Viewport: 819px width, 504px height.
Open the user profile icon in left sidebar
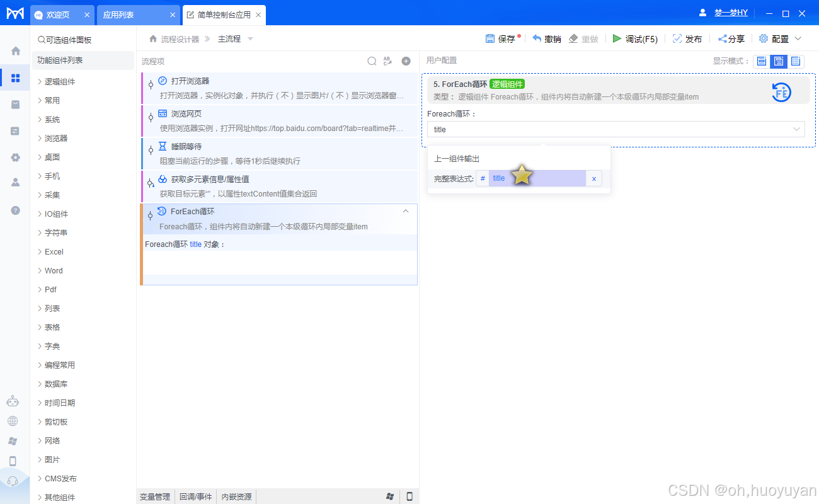pos(16,182)
